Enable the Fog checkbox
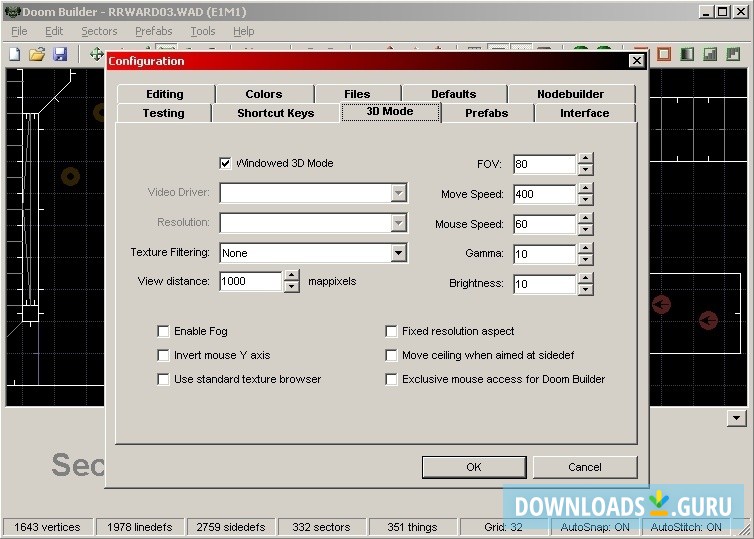The image size is (754, 539). pyautogui.click(x=163, y=331)
